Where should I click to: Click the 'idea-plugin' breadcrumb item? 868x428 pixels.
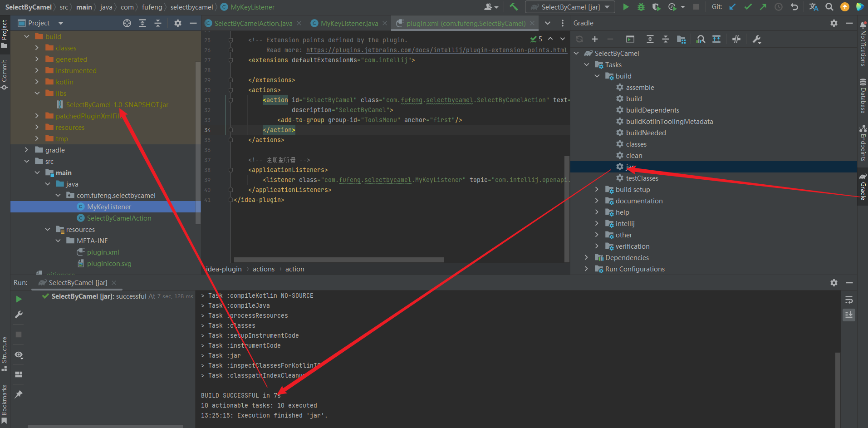224,269
